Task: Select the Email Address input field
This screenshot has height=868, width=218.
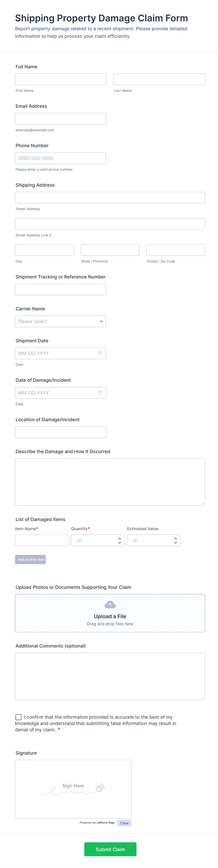Action: (x=60, y=119)
